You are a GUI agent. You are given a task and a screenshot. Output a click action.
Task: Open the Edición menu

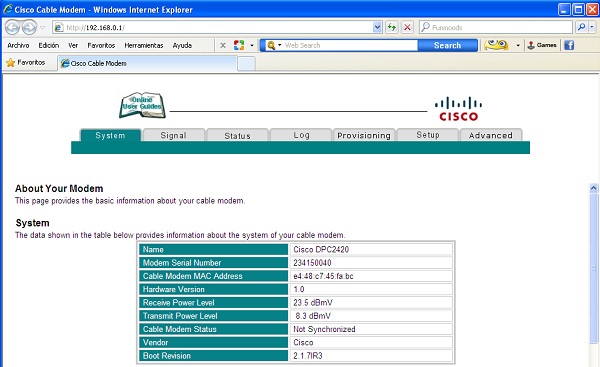pos(49,45)
